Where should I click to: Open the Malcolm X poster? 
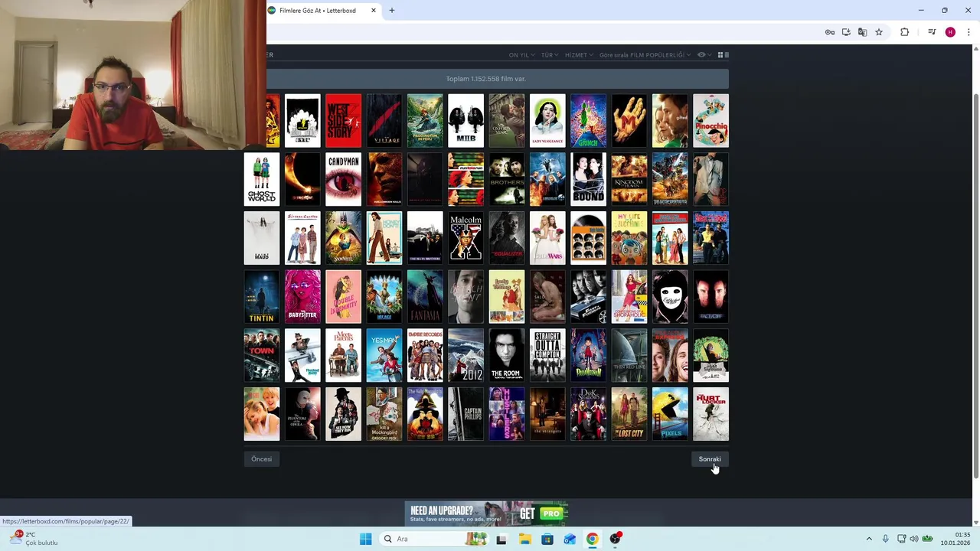(465, 238)
